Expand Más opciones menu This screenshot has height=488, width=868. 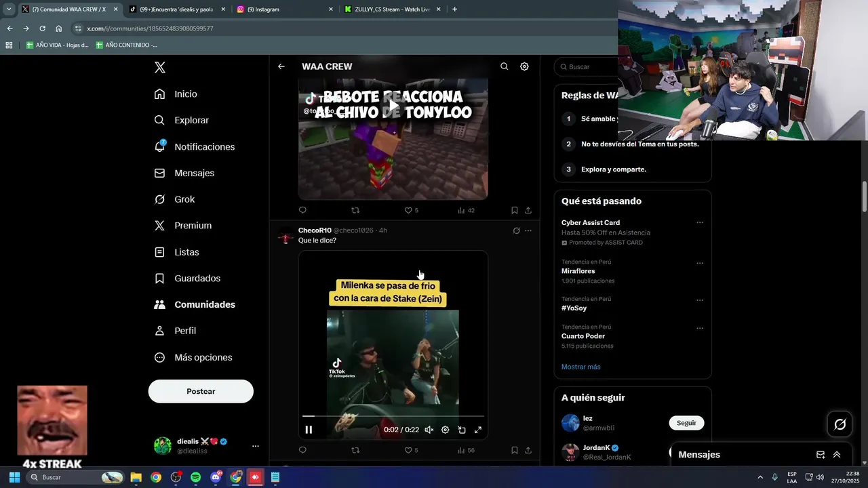193,357
